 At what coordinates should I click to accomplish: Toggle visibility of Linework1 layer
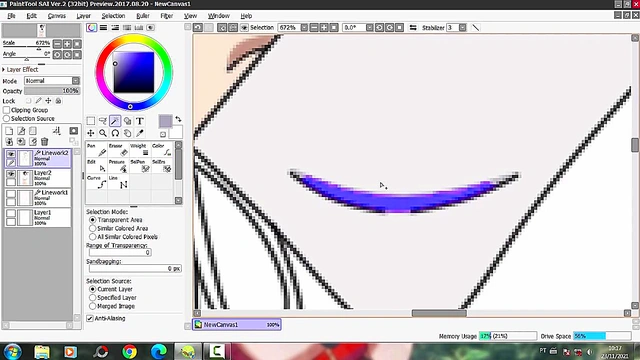[11, 193]
